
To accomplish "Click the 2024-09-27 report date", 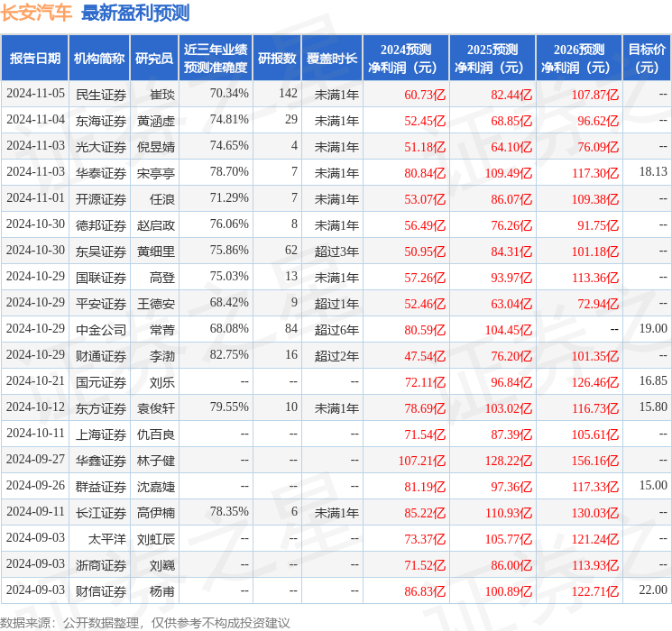I will click(35, 459).
